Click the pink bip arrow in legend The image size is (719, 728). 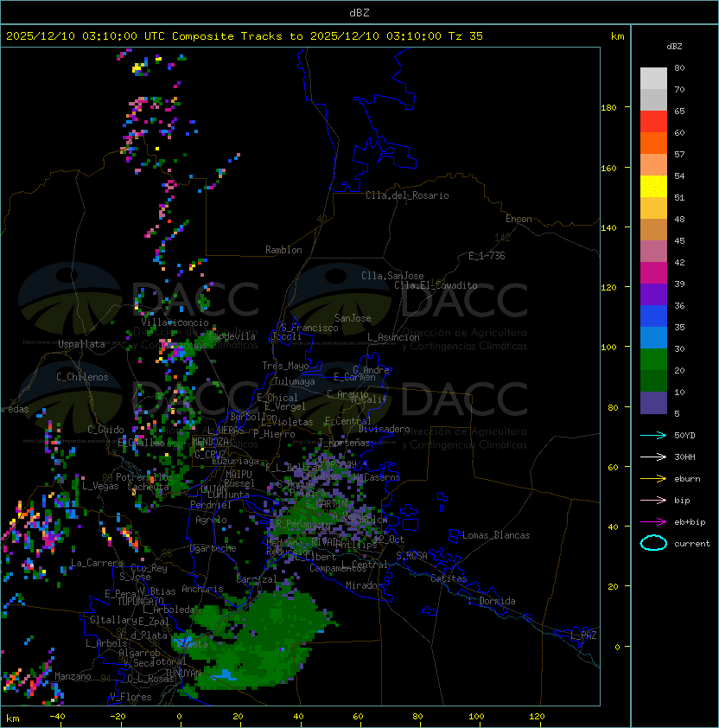[653, 500]
